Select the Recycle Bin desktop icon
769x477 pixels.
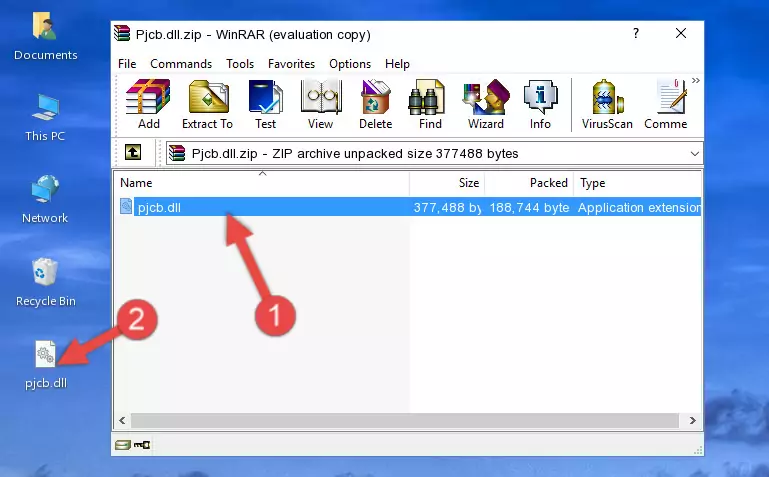(46, 282)
